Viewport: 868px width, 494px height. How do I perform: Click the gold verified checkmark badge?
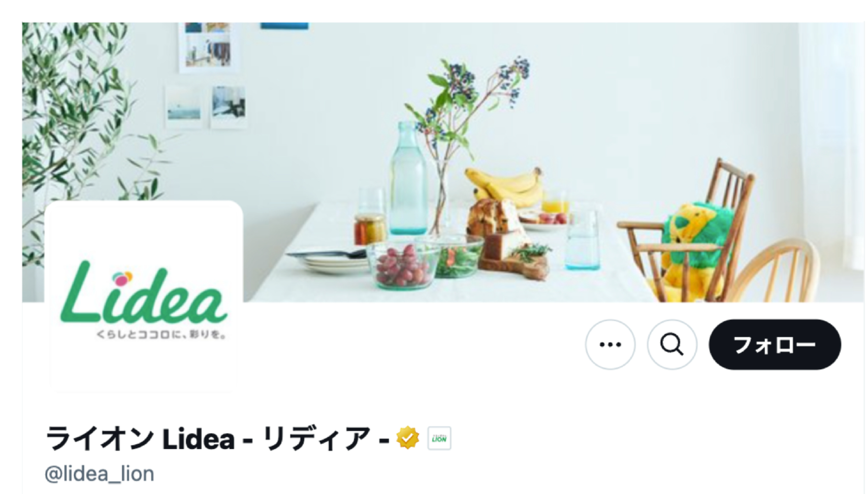(x=408, y=438)
